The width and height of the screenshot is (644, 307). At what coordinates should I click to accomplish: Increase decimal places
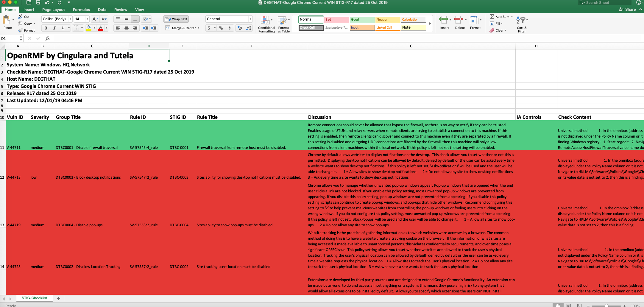click(x=240, y=28)
